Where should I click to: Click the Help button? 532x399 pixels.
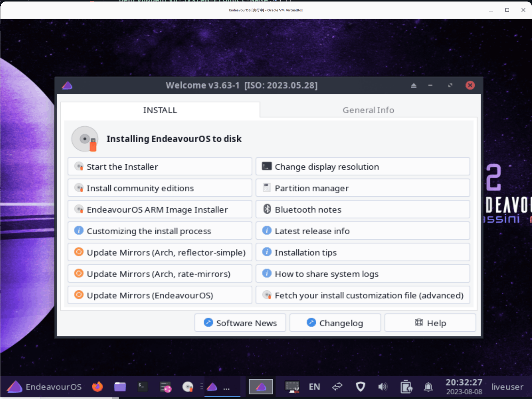point(430,323)
